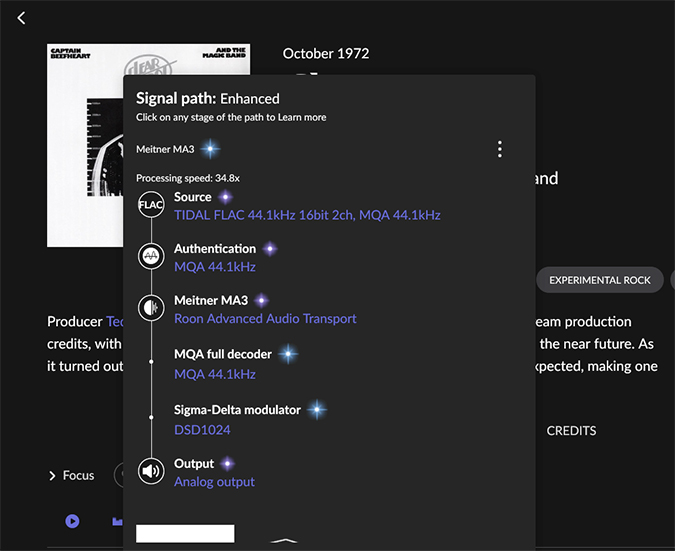Image resolution: width=675 pixels, height=551 pixels.
Task: Click the MQA 44.1kHz link under Authentication
Action: [x=215, y=267]
